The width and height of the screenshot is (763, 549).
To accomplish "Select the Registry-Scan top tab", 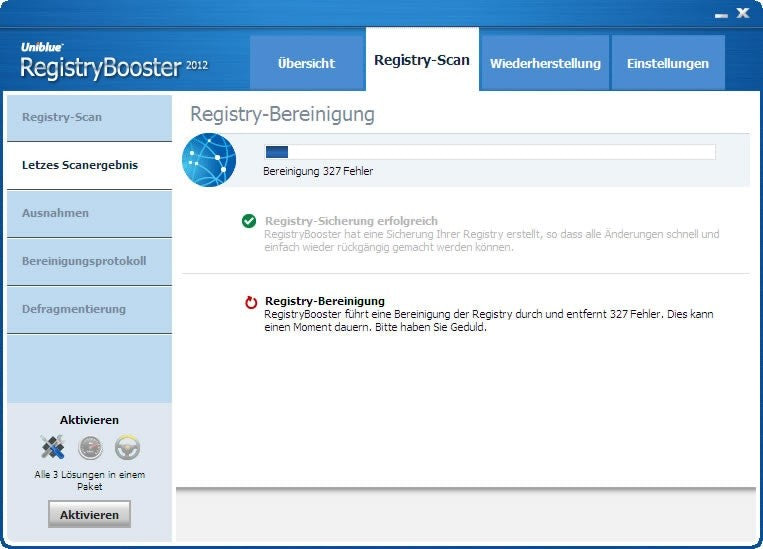I will pos(422,59).
